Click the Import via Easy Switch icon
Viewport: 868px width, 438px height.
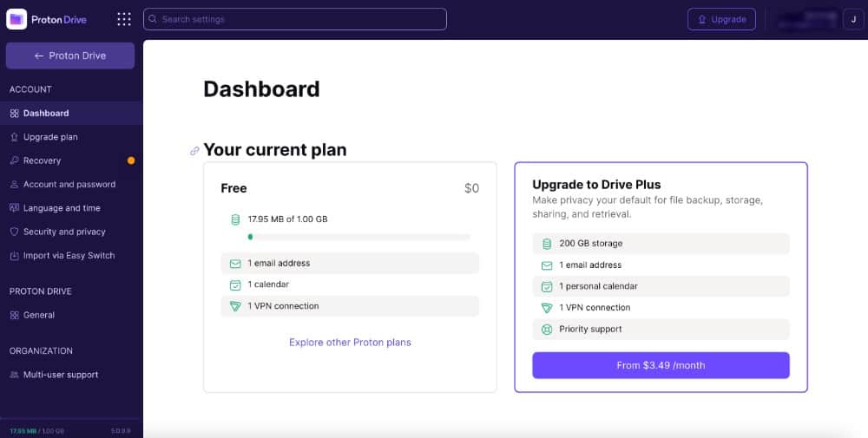(x=14, y=256)
